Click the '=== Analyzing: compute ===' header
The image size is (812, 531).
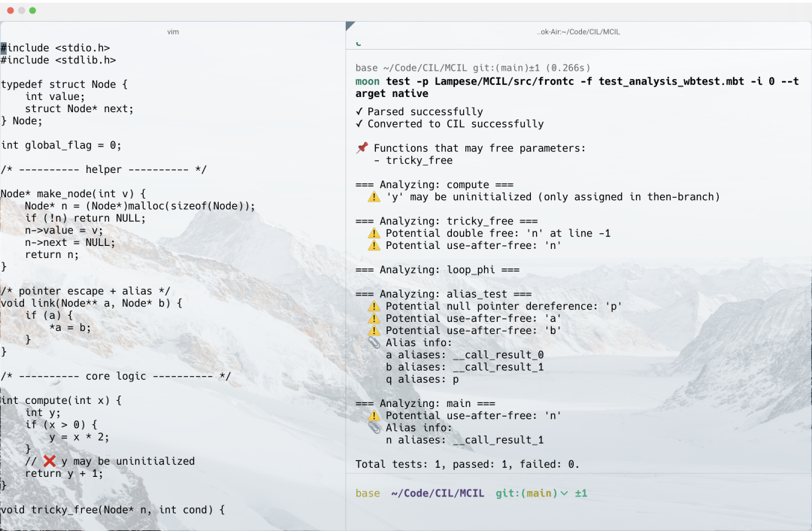pyautogui.click(x=435, y=184)
